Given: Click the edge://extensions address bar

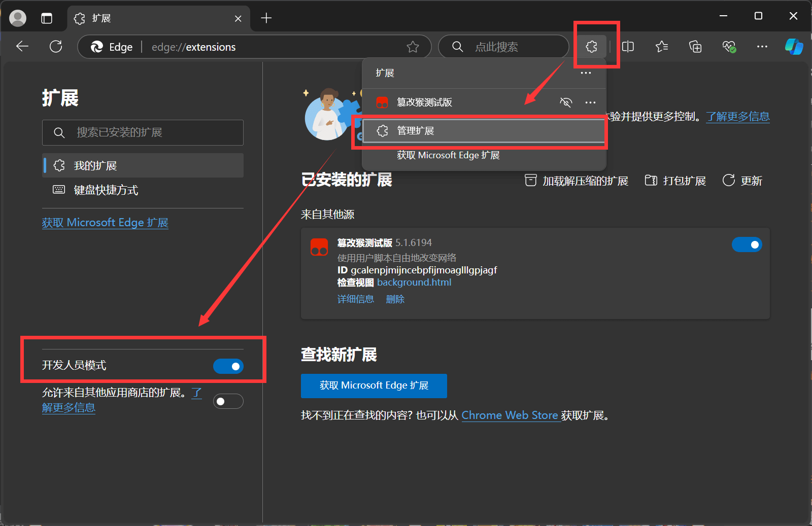Looking at the screenshot, I should [x=254, y=47].
